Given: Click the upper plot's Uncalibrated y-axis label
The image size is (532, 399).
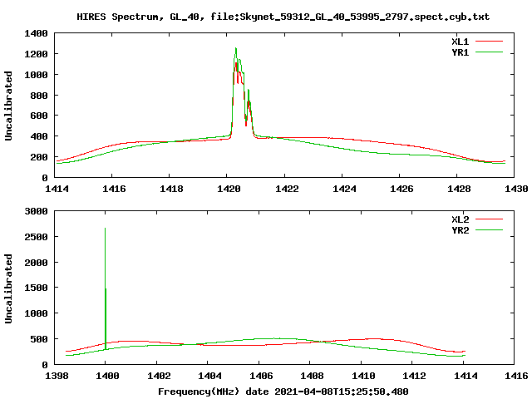Looking at the screenshot, I should pos(8,106).
